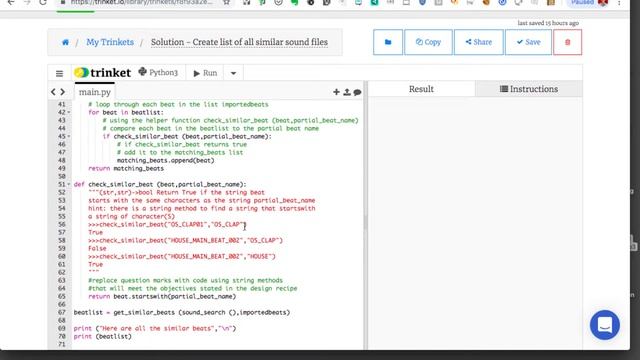Image resolution: width=640 pixels, height=360 pixels.
Task: Click the 'last saved 15 hours ago' text
Action: 548,23
